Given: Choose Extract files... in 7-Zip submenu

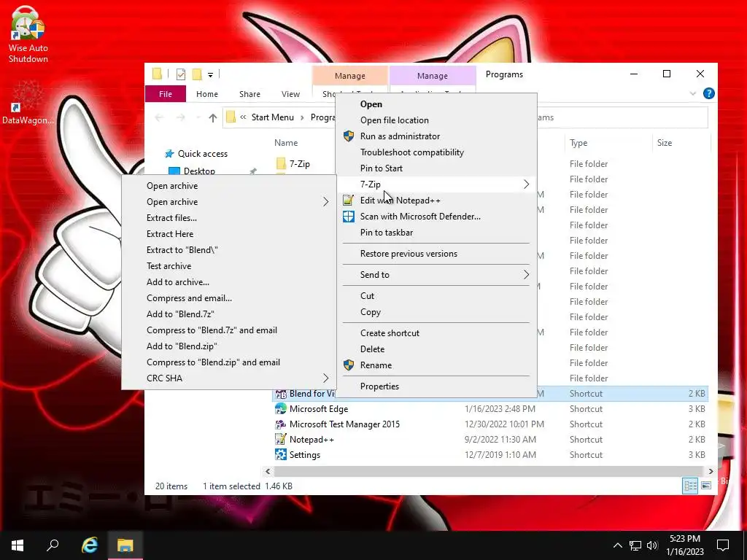Looking at the screenshot, I should (228, 218).
